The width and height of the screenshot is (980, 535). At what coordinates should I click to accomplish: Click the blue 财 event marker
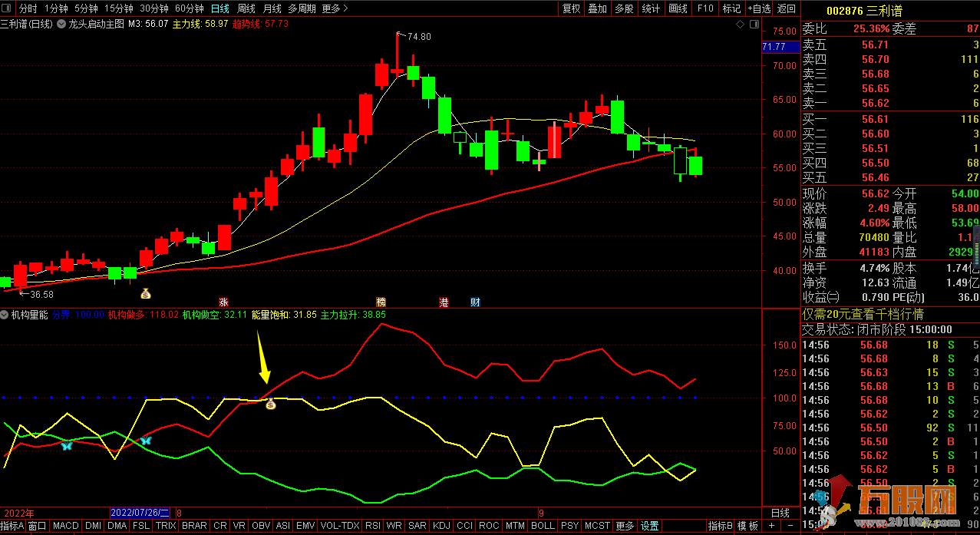pyautogui.click(x=475, y=302)
